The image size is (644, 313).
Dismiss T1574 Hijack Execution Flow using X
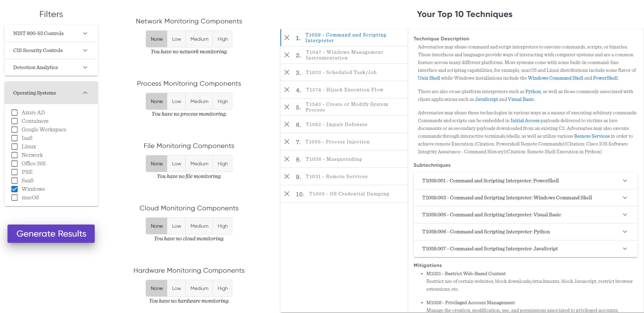click(287, 90)
